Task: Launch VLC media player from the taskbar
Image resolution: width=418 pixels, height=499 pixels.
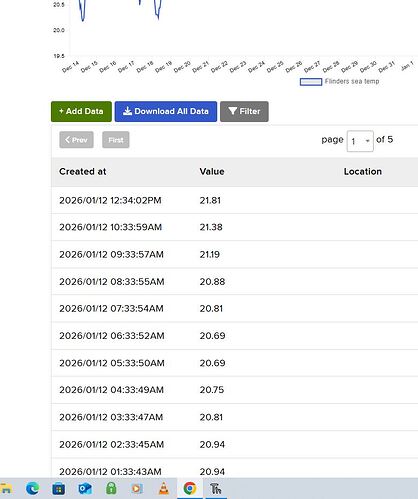Action: click(x=164, y=489)
